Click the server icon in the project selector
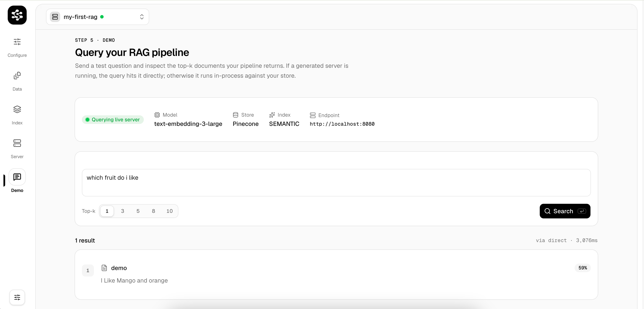 [x=55, y=17]
